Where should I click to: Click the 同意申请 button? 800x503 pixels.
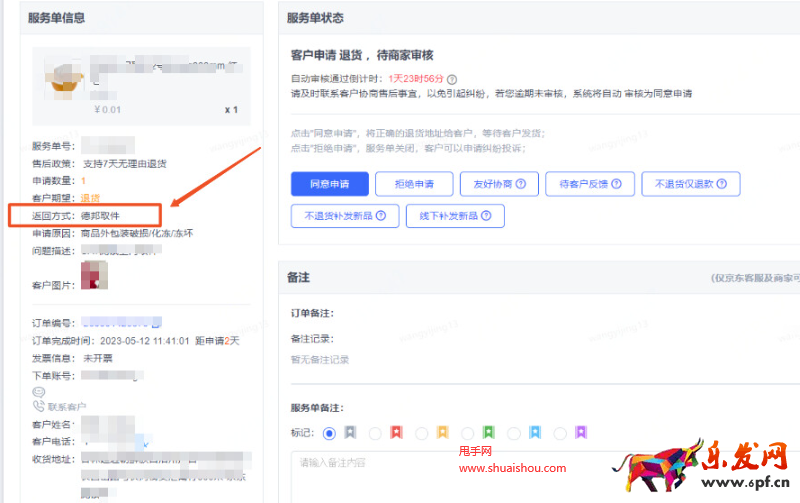pos(330,184)
